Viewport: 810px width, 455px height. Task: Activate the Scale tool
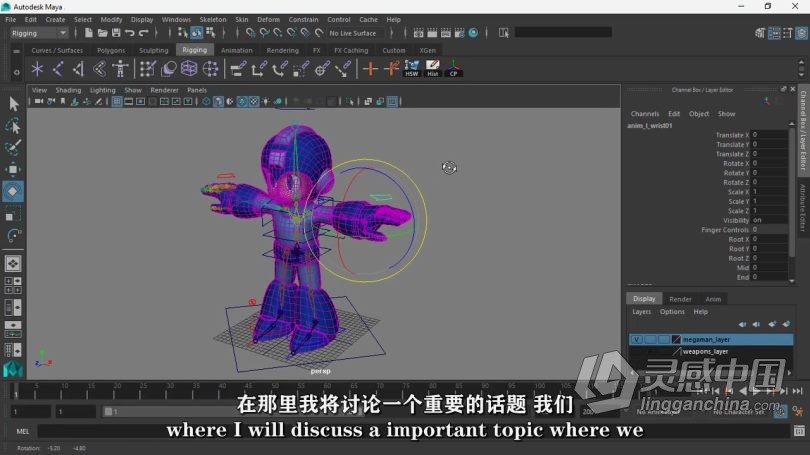click(12, 214)
